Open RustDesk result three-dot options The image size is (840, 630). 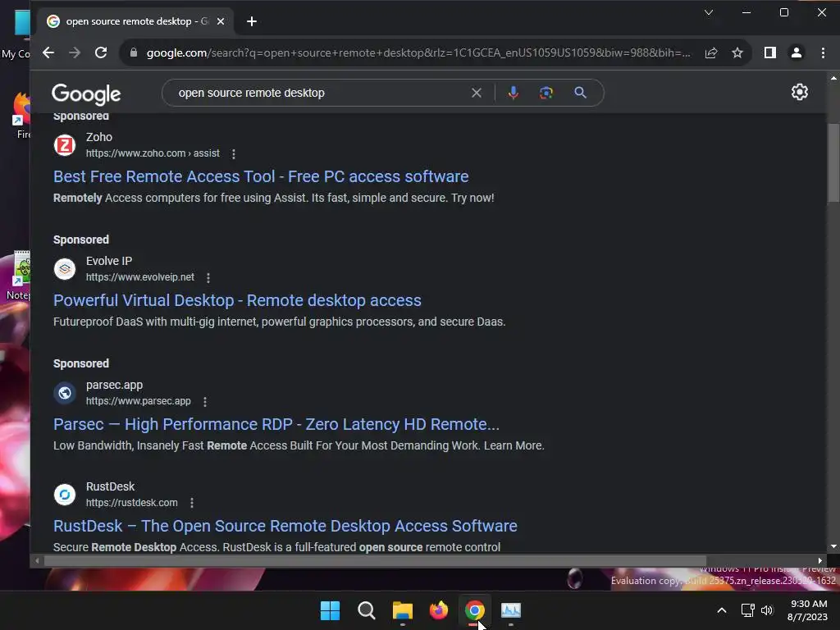pos(191,503)
